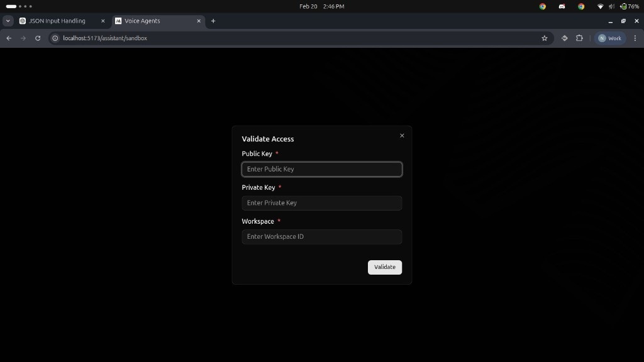Open the Work profile avatar
The image size is (644, 362).
pyautogui.click(x=609, y=38)
